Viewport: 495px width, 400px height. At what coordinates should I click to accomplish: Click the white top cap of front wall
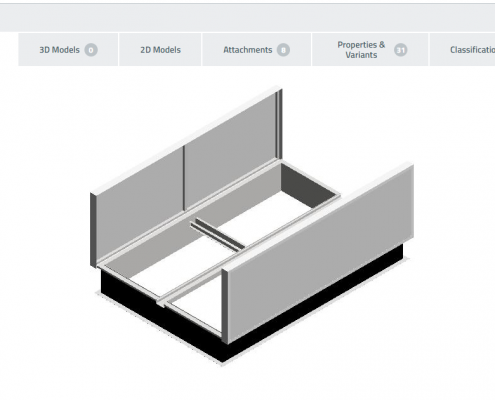coord(318,217)
